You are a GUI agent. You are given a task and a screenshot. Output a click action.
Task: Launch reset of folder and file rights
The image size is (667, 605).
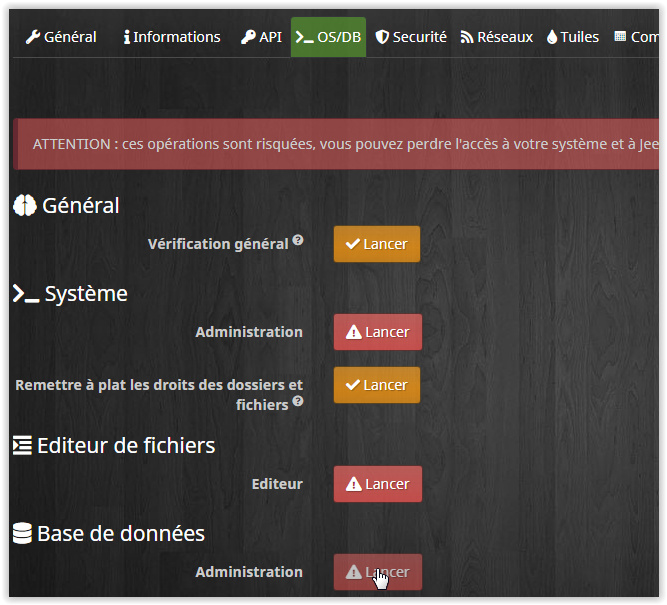click(376, 385)
